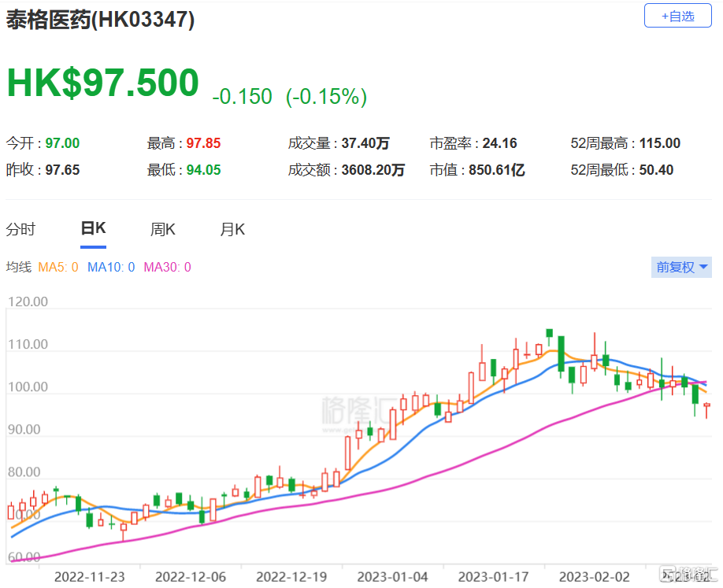This screenshot has width=723, height=588.
Task: Toggle the MA10 moving average legend
Action: [111, 267]
